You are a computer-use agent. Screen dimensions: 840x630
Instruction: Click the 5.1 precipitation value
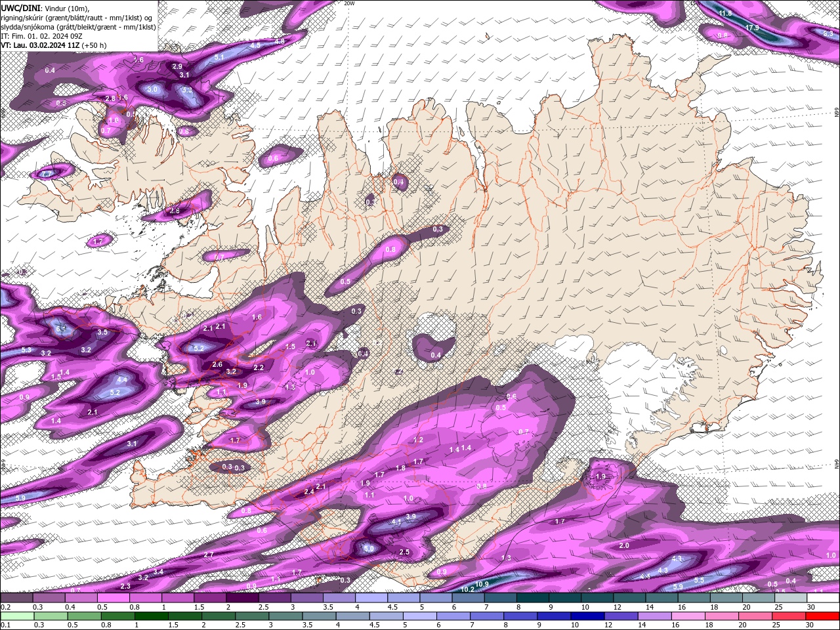click(219, 58)
